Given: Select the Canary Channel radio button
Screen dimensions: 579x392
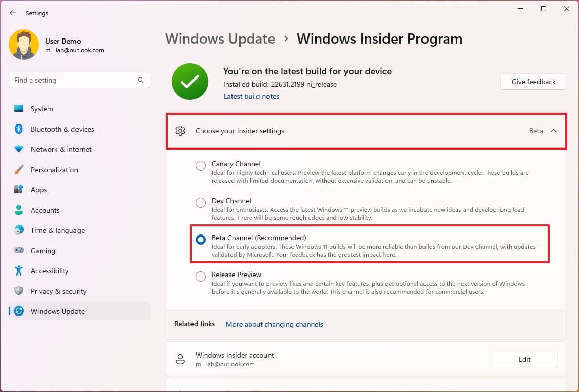Looking at the screenshot, I should click(200, 165).
